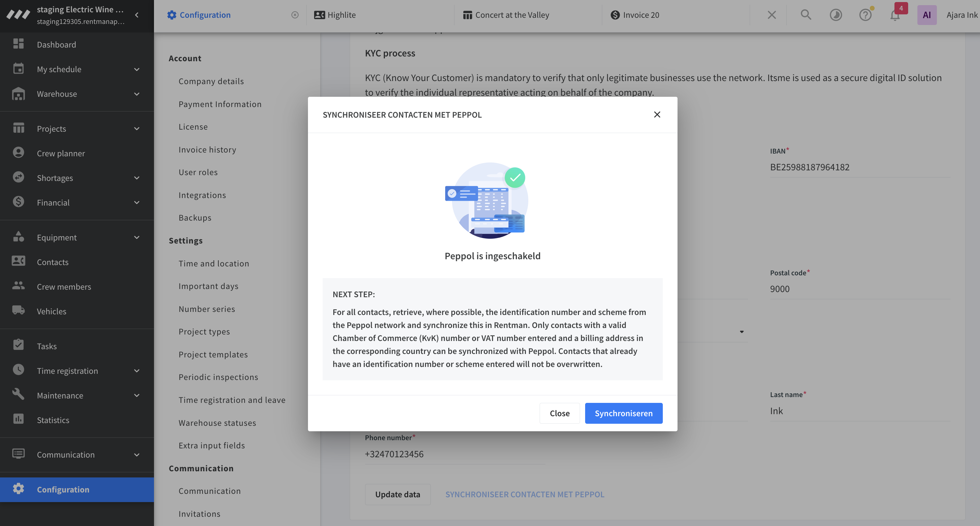980x526 pixels.
Task: Open the help question mark icon
Action: tap(865, 15)
